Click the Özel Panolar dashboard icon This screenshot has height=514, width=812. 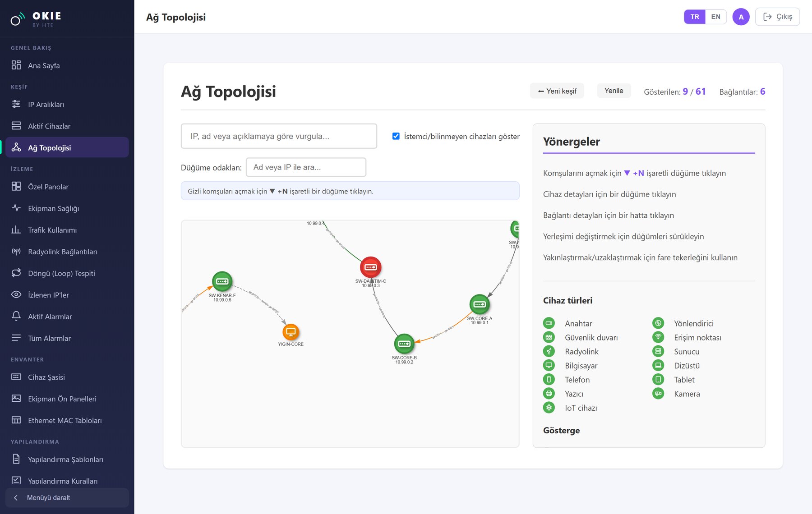(16, 186)
